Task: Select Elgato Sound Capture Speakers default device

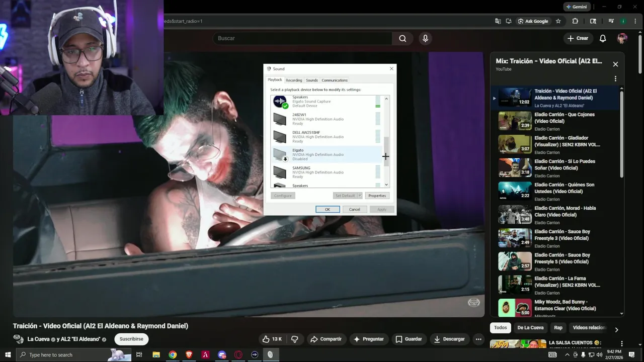Action: point(327,102)
